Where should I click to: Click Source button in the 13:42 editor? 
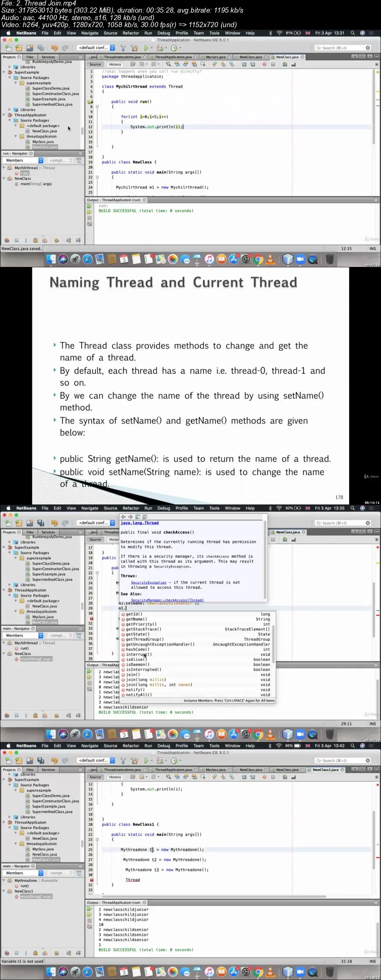pos(95,777)
